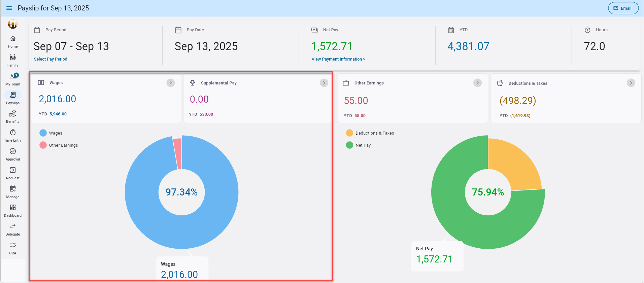Toggle Other Earnings legend item
This screenshot has height=283, width=644.
pyautogui.click(x=59, y=145)
